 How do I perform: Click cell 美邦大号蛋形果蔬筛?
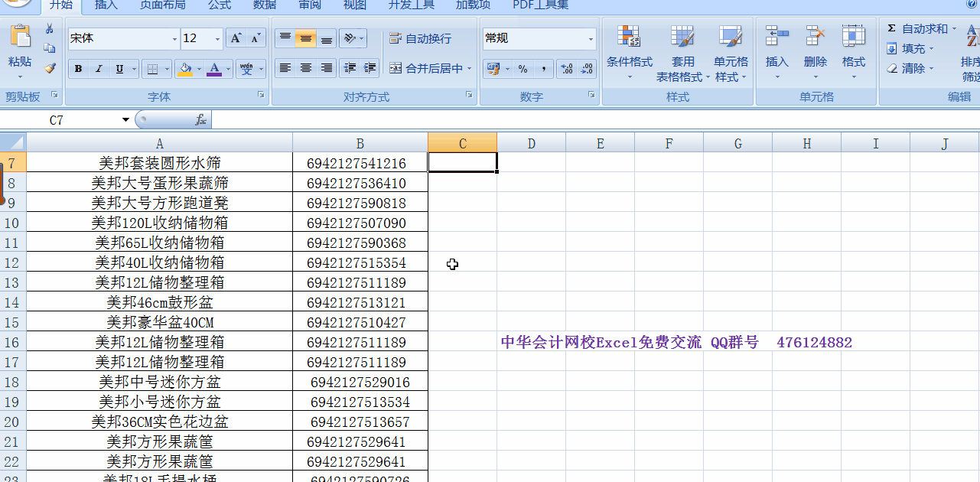point(159,183)
